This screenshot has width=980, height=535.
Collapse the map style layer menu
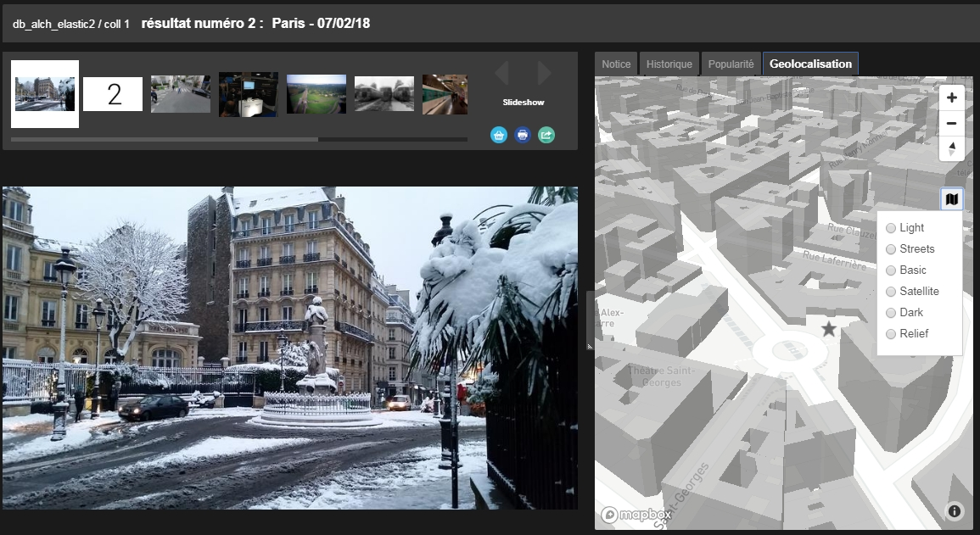point(951,199)
